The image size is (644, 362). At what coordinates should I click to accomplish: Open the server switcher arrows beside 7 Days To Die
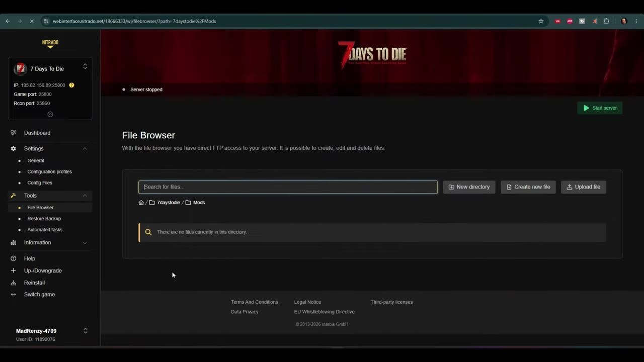coord(85,66)
